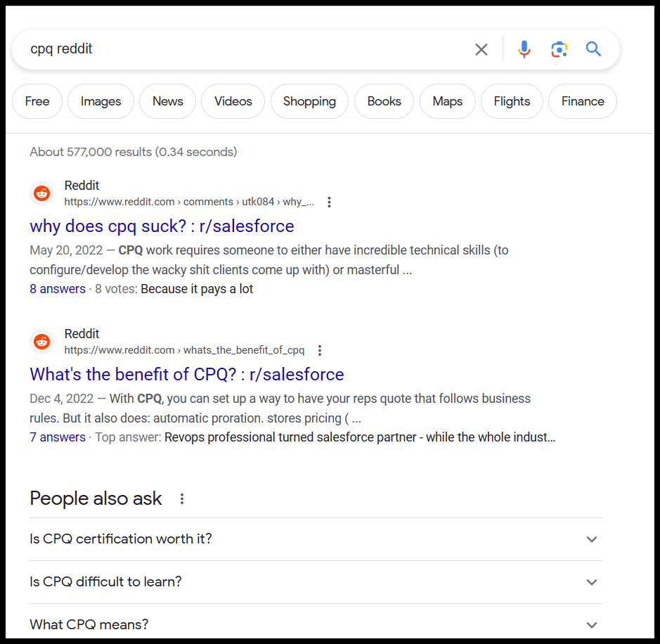Expand 'What CPQ means?' question
This screenshot has width=660, height=644.
[x=591, y=625]
